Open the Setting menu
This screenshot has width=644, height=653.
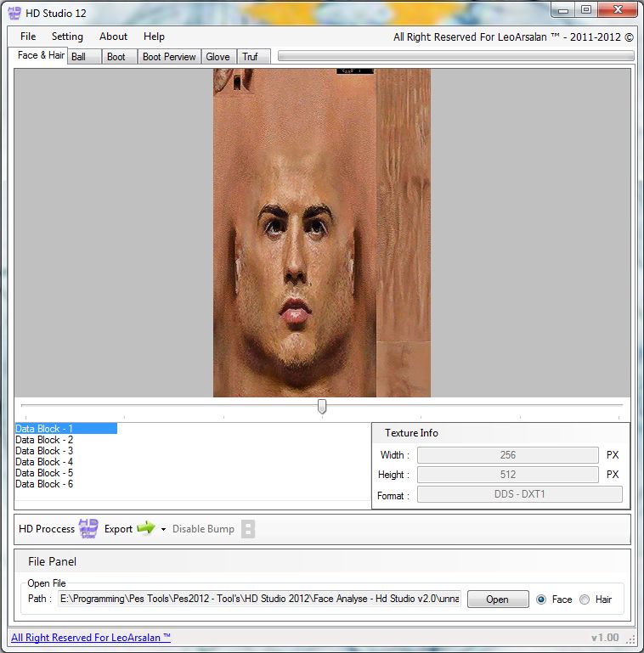[x=67, y=37]
